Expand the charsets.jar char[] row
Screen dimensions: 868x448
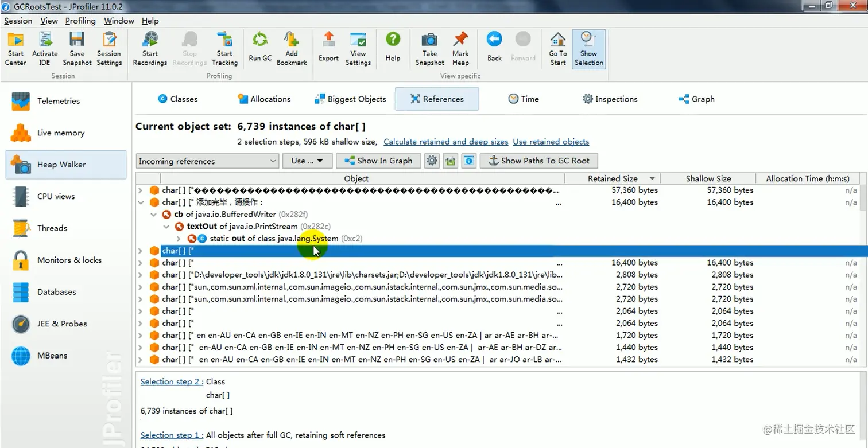(141, 275)
